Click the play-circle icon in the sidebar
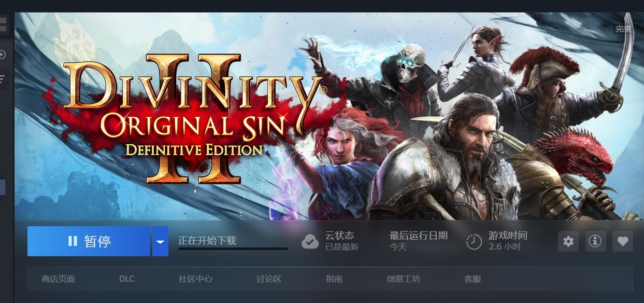Viewport: 644px width, 303px height. click(3, 54)
